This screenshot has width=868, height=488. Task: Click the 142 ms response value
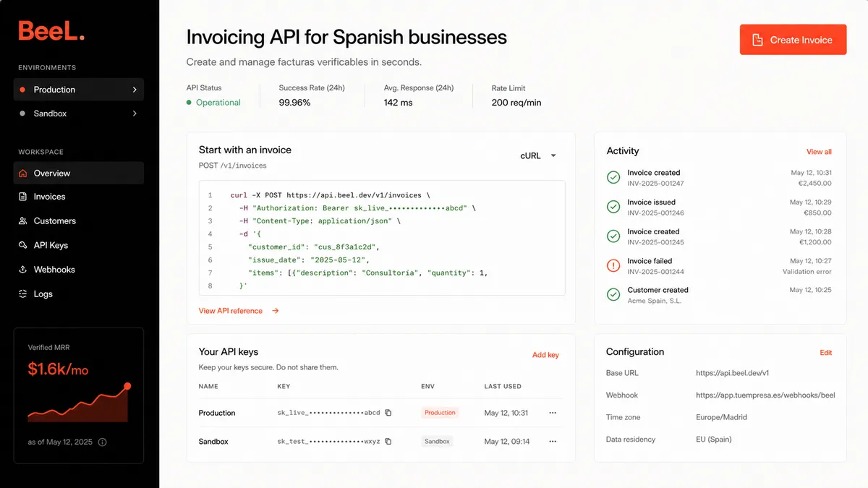[x=398, y=103]
